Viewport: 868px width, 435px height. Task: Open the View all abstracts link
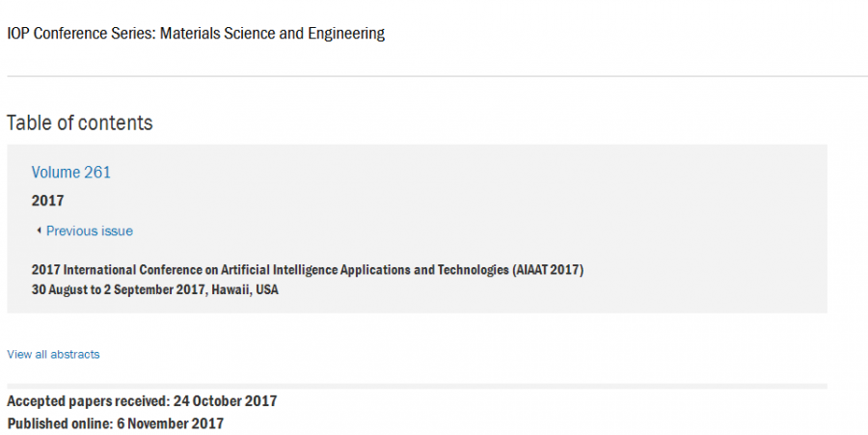click(x=53, y=354)
